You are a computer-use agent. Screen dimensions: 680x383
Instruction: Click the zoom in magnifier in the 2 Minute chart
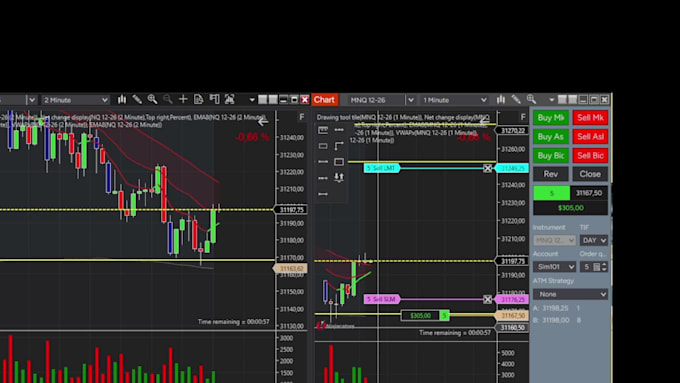click(x=152, y=100)
